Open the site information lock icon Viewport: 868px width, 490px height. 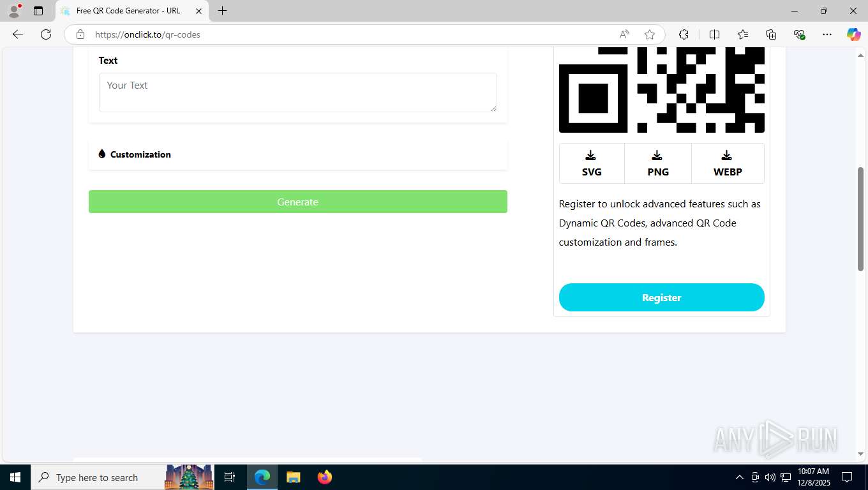pos(80,34)
